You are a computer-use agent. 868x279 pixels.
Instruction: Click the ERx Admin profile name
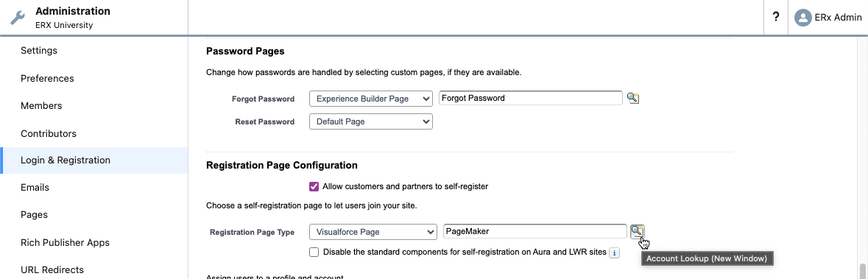[x=838, y=18]
